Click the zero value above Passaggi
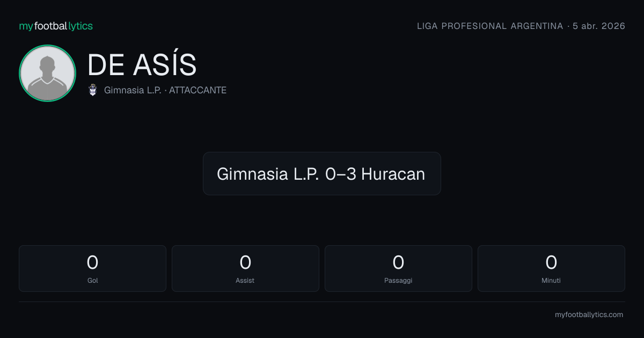Screen dimensions: 644x338 pyautogui.click(x=398, y=262)
